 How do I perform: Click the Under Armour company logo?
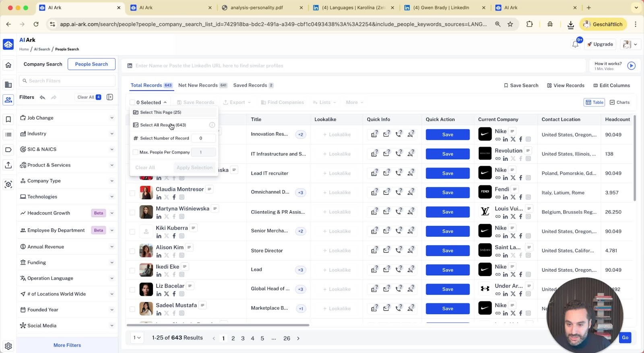(x=485, y=289)
